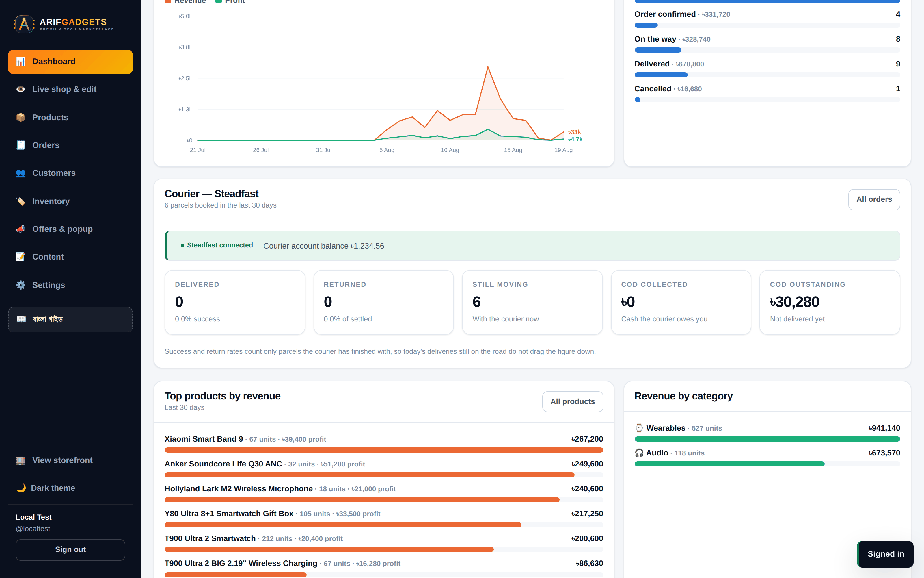Click the Bangla guide book icon

click(x=21, y=319)
